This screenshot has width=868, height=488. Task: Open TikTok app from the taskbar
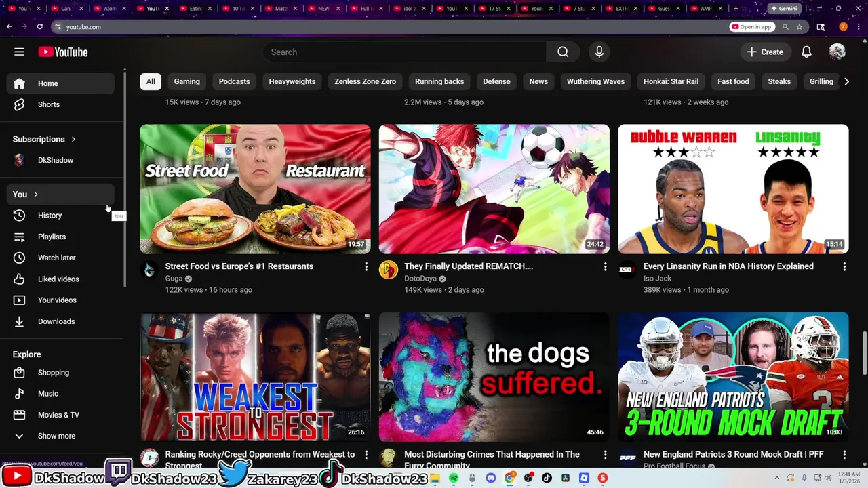(547, 478)
